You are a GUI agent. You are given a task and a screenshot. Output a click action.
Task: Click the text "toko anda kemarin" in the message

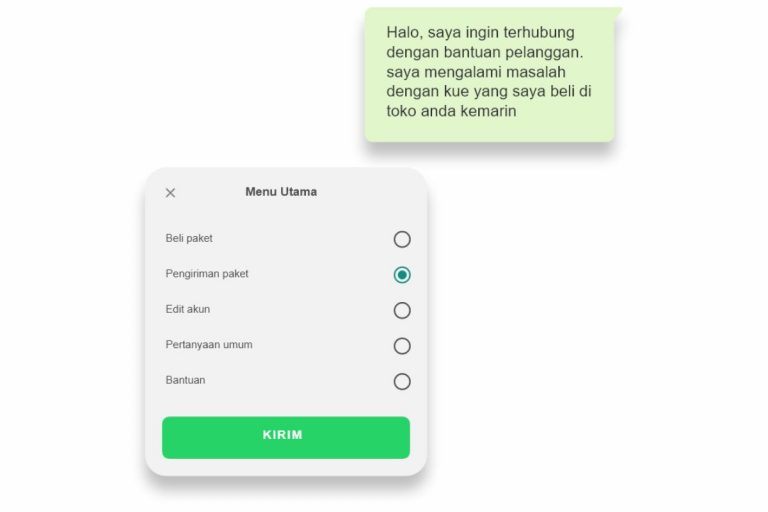(x=451, y=111)
